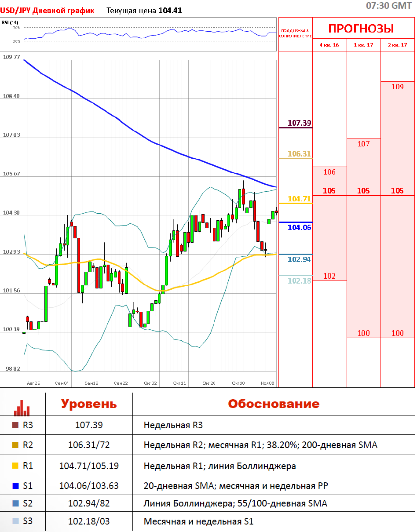
Task: Open the 4 кв. 16 forecast column header
Action: (x=329, y=45)
